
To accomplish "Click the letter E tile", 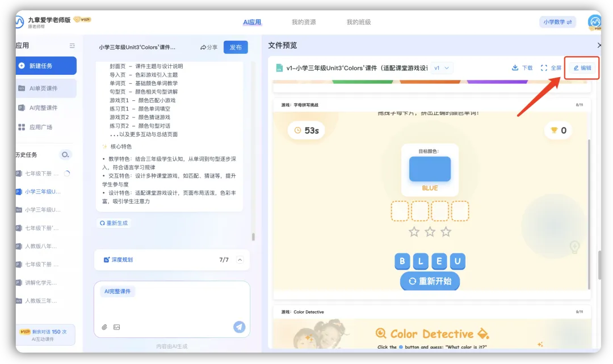I will click(439, 261).
